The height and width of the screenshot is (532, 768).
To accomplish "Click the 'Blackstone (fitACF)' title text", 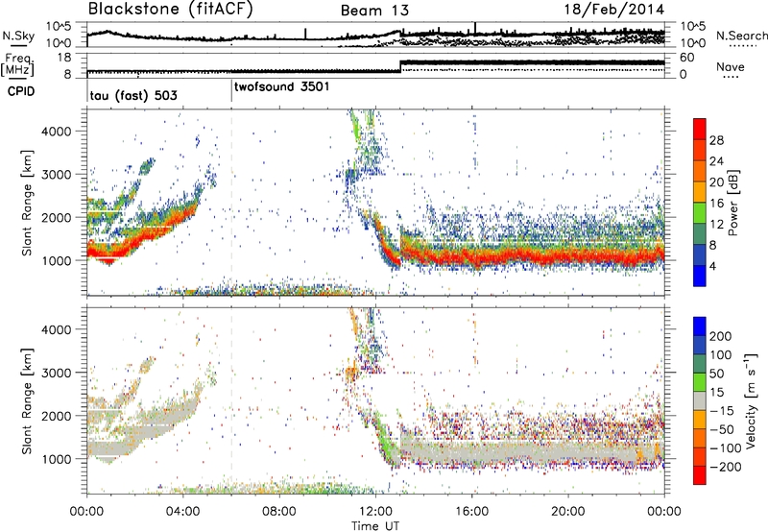I will tap(171, 10).
